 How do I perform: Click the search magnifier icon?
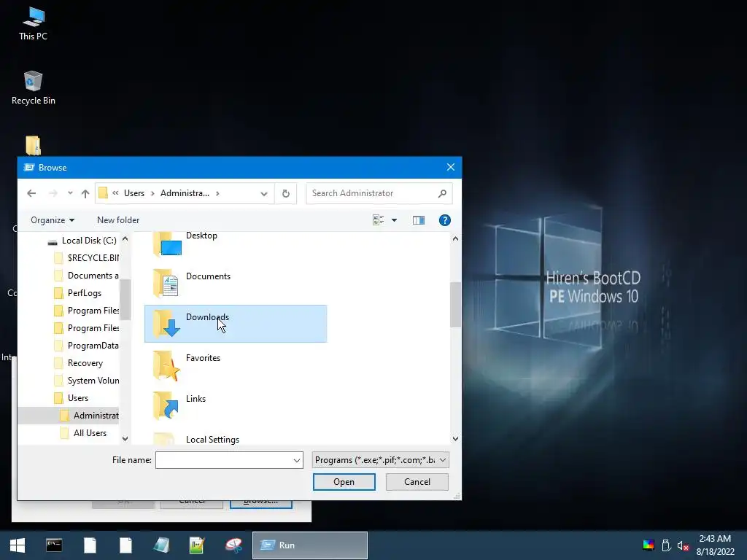(442, 193)
